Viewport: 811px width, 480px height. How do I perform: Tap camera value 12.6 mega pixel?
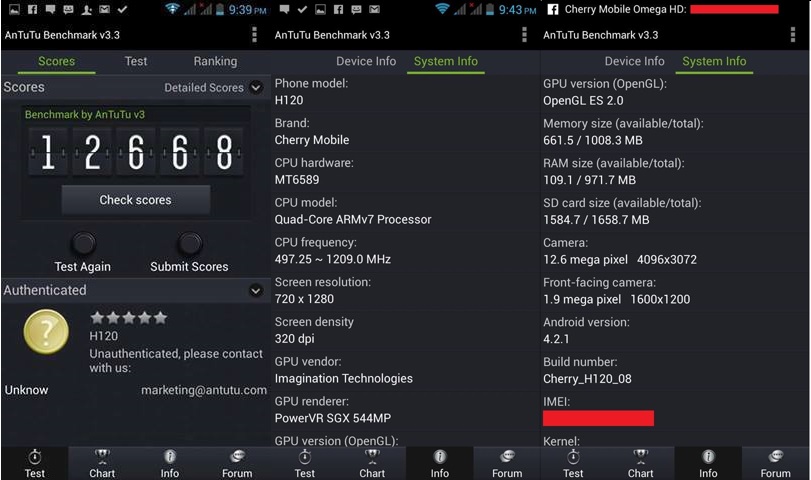[x=585, y=260]
